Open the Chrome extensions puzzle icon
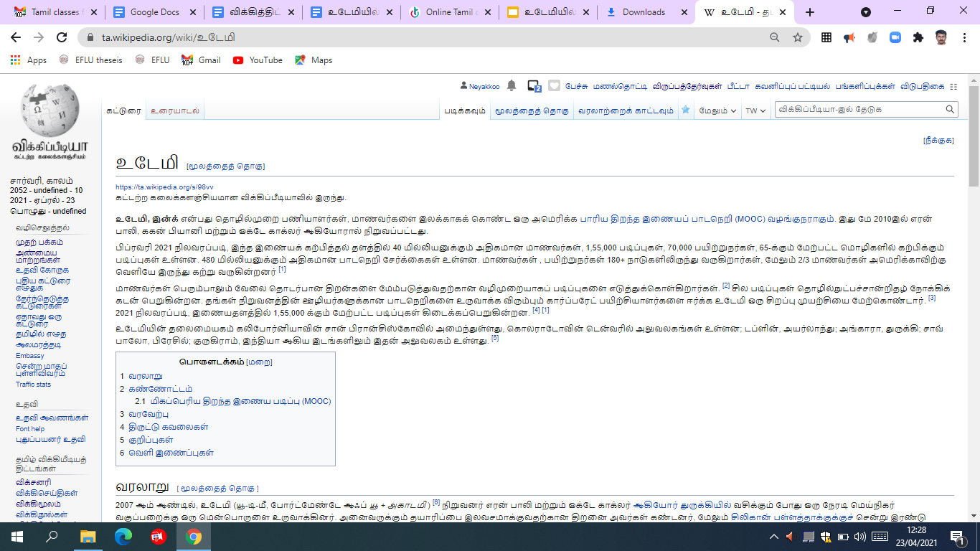Image resolution: width=980 pixels, height=551 pixels. tap(918, 37)
